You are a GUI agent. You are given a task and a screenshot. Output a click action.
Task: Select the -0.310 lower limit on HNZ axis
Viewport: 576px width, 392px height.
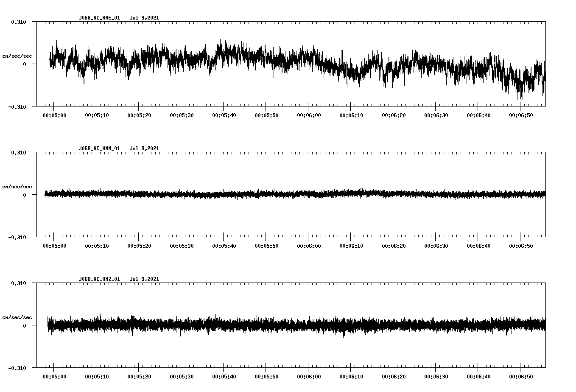(x=17, y=368)
